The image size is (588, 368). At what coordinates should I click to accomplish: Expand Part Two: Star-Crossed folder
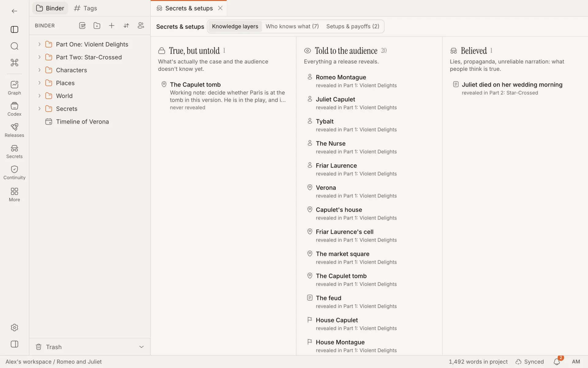pos(40,57)
